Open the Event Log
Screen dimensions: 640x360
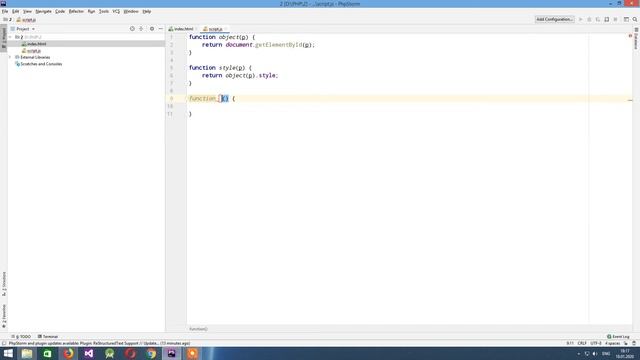(618, 337)
